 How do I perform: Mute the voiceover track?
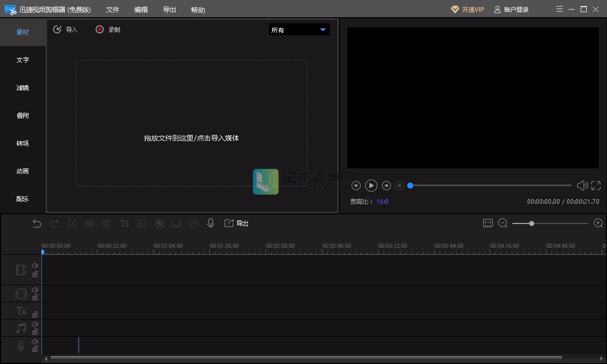pyautogui.click(x=35, y=342)
